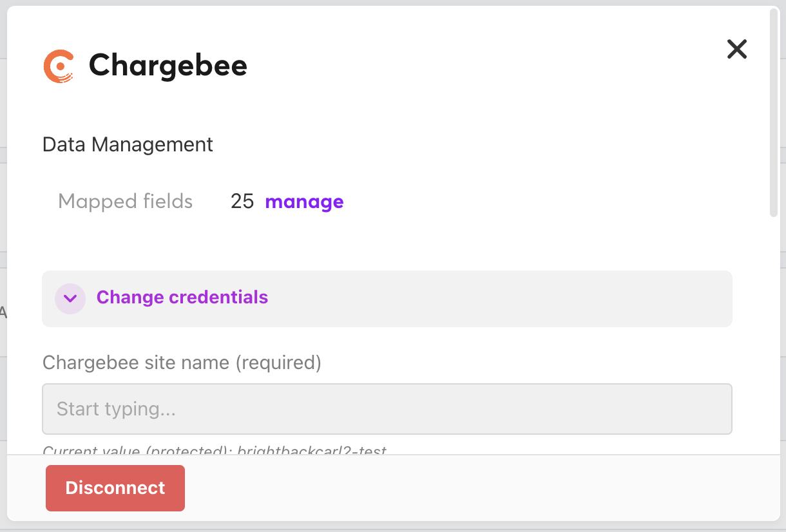Viewport: 786px width, 532px height.
Task: Click the Chargebee site name (required) label
Action: coord(181,363)
